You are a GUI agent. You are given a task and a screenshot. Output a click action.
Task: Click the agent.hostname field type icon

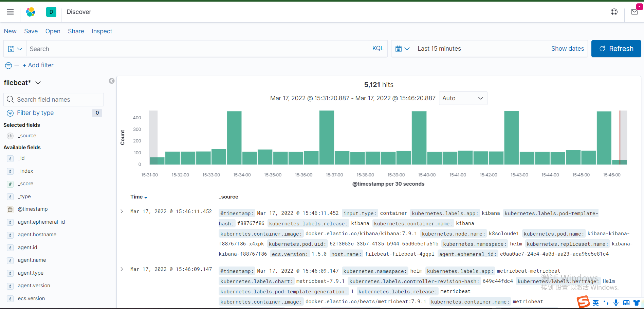(x=10, y=235)
